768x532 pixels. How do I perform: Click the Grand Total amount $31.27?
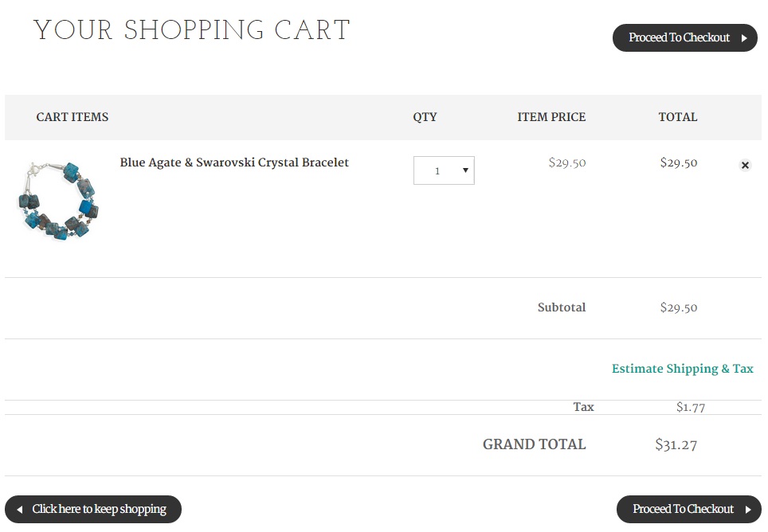coord(676,444)
